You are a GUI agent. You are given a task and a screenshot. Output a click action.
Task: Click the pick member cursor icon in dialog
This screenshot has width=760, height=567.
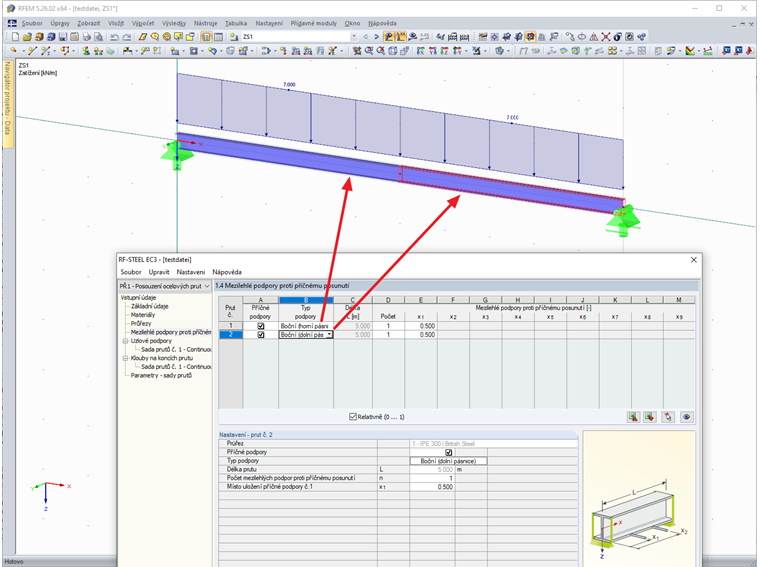point(668,417)
